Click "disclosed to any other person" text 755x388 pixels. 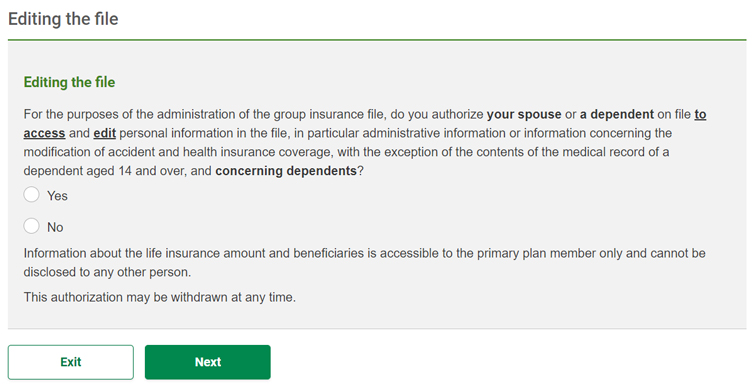pyautogui.click(x=107, y=272)
